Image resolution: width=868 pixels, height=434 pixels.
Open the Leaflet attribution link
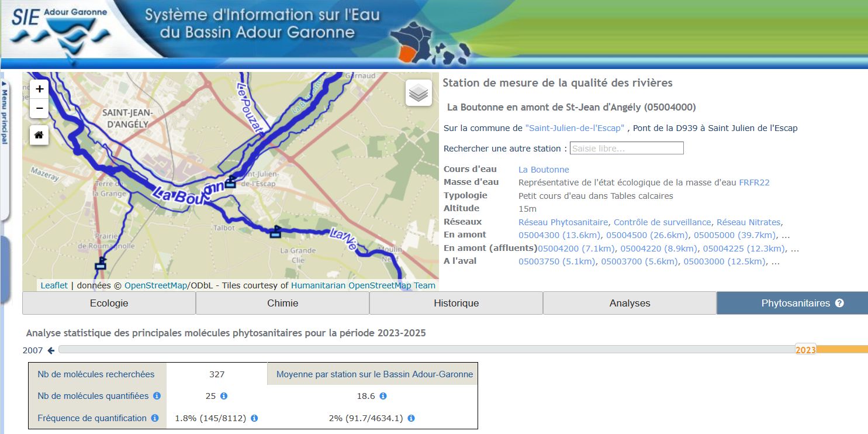tap(54, 285)
